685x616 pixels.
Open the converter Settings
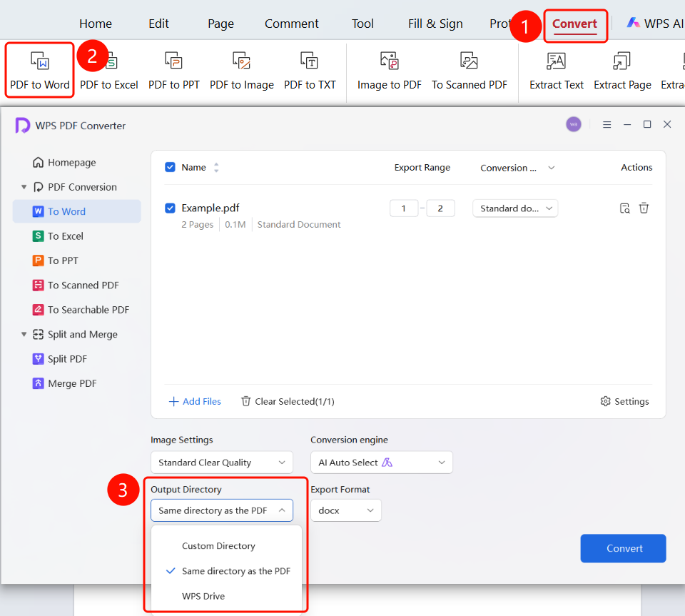pos(625,401)
